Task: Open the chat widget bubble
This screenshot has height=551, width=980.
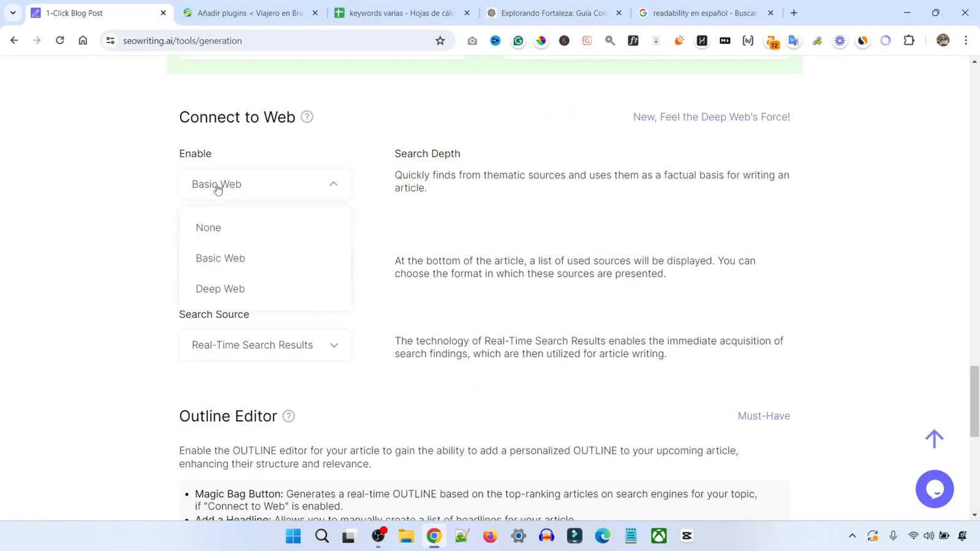Action: pos(935,489)
